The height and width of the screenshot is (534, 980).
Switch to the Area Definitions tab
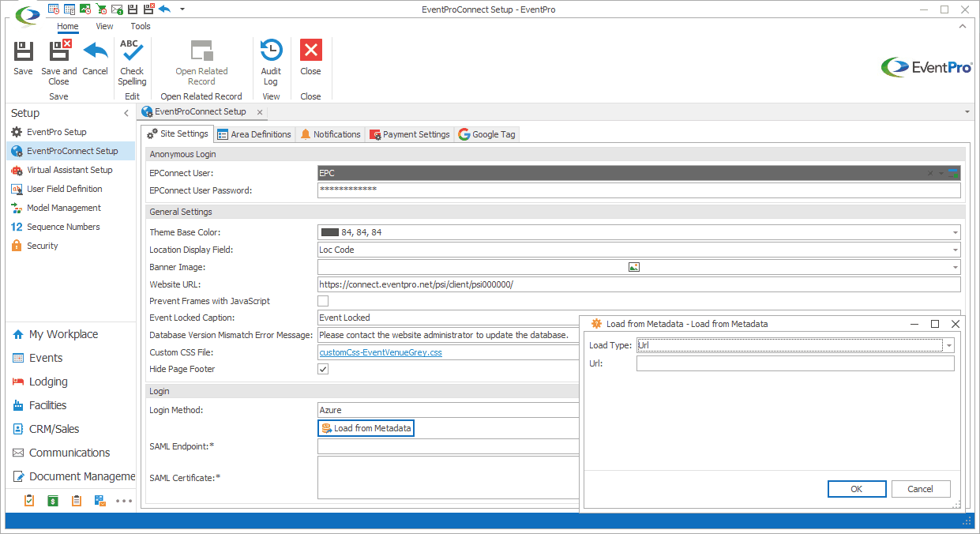(x=254, y=134)
